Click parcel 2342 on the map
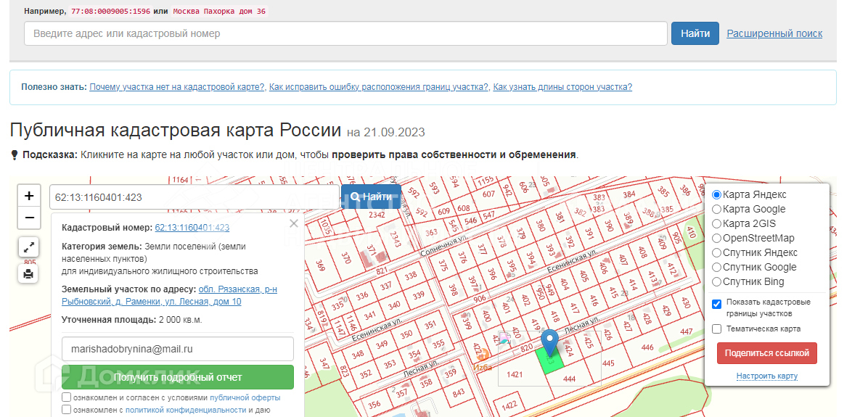The height and width of the screenshot is (417, 868). point(376,214)
